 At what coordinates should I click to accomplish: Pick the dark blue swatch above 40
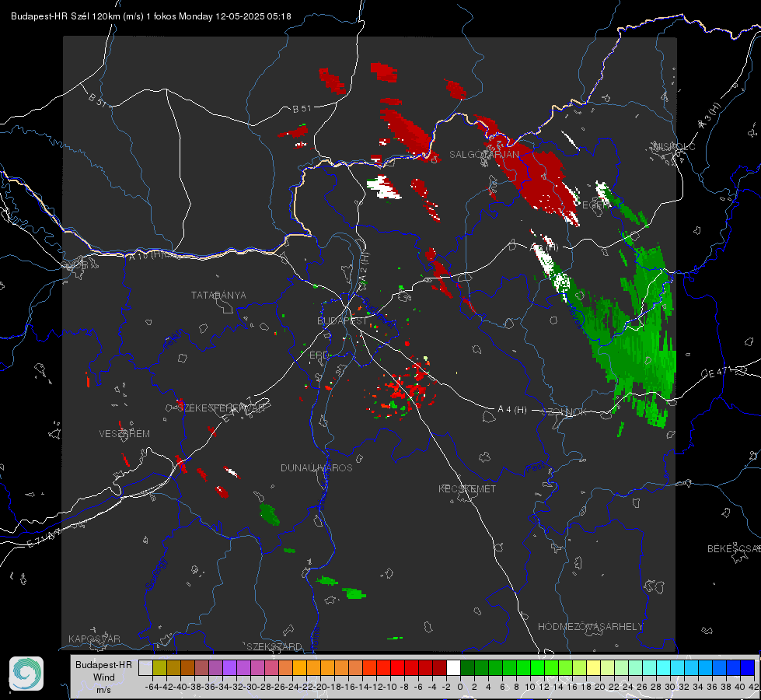pyautogui.click(x=748, y=667)
